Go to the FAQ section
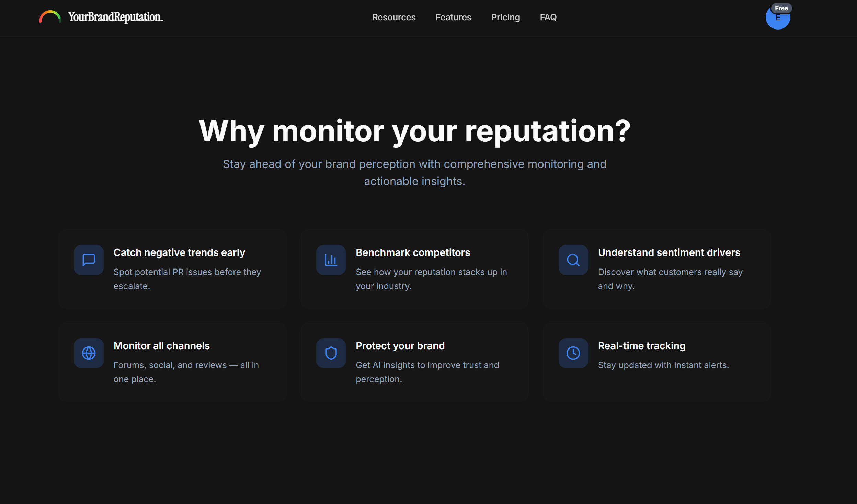This screenshot has height=504, width=857. [548, 17]
